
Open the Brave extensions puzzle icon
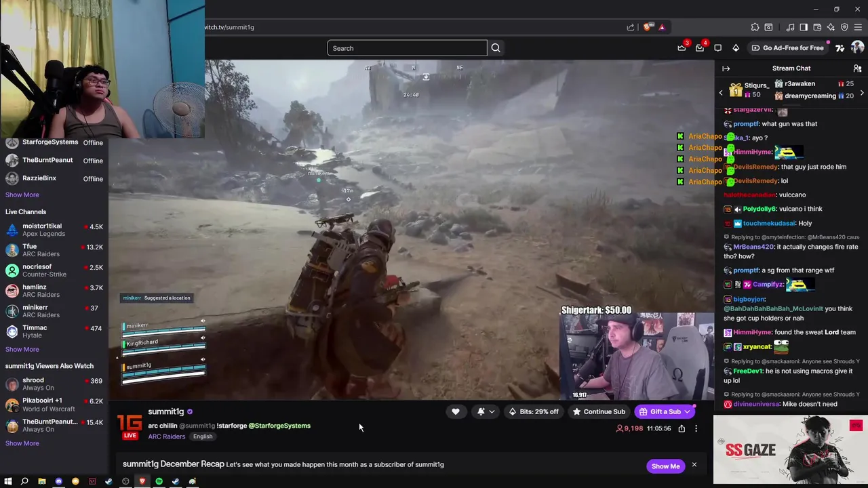(x=755, y=27)
